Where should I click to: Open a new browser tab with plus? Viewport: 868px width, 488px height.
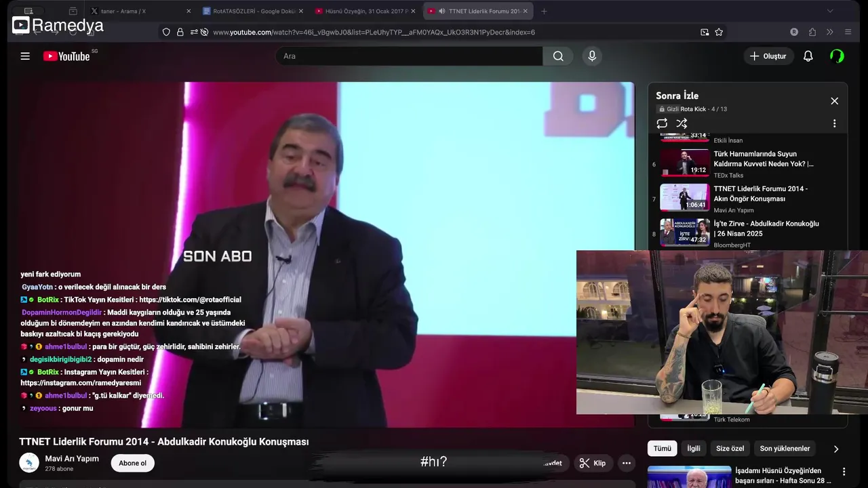544,11
